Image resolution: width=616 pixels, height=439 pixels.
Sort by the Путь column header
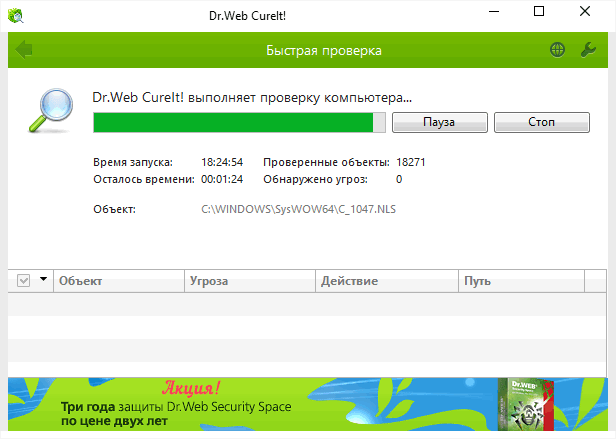(521, 281)
